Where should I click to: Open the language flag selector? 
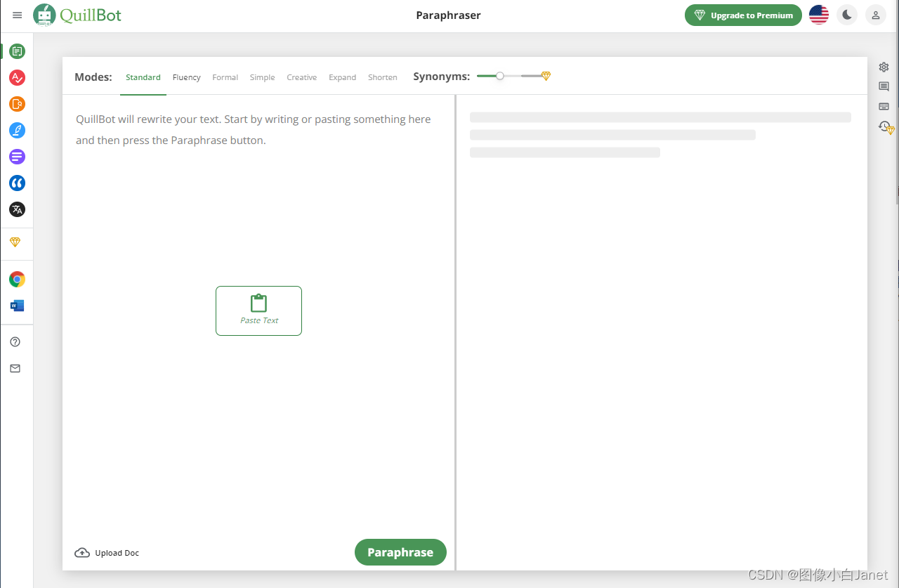point(819,15)
